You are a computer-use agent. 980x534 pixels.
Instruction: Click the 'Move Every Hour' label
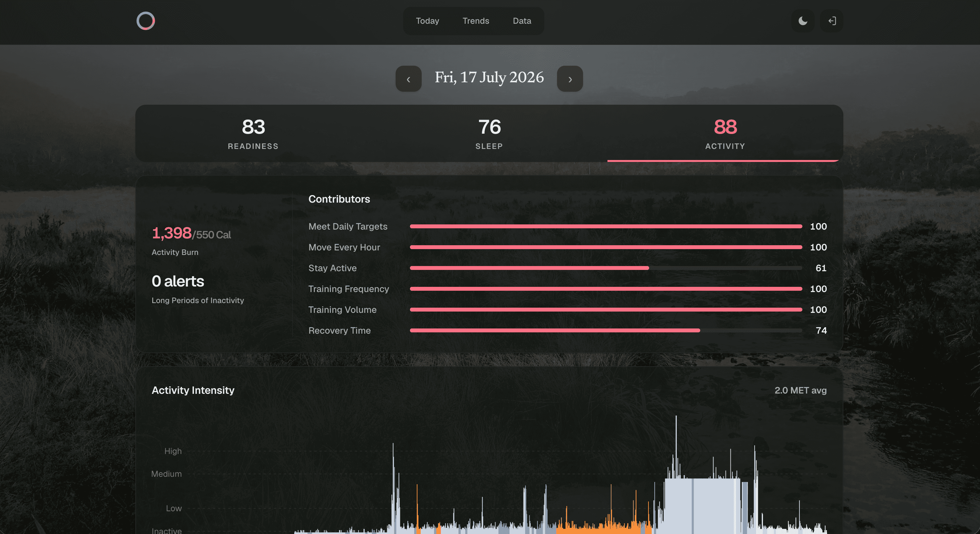click(344, 247)
